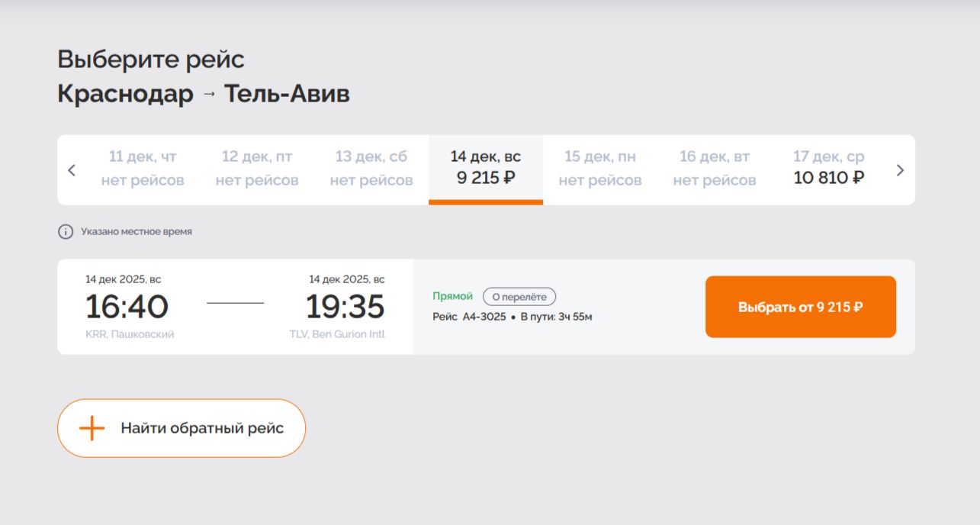Open the "О перелёте" flight details
Image resolution: width=980 pixels, height=525 pixels.
click(519, 297)
